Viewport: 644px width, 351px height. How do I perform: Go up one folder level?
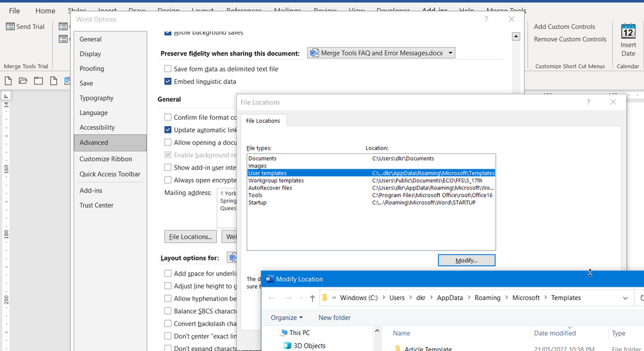(x=312, y=298)
